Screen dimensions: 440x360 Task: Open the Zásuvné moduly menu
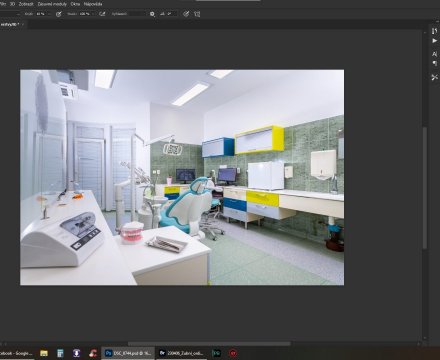point(52,4)
